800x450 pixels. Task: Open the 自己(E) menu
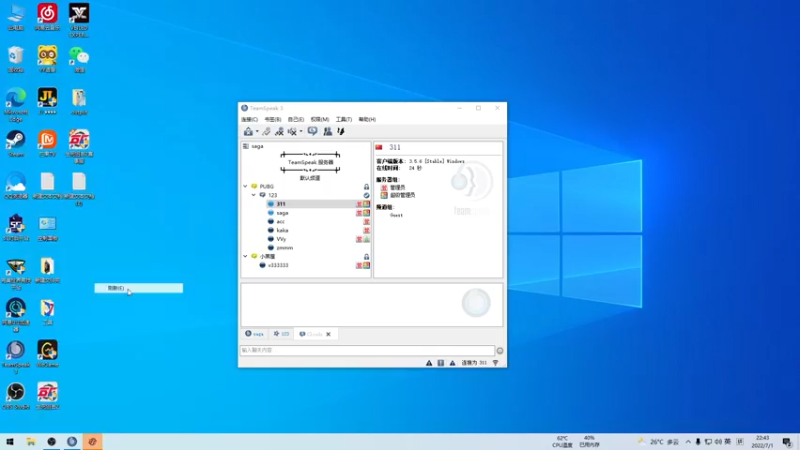[296, 119]
